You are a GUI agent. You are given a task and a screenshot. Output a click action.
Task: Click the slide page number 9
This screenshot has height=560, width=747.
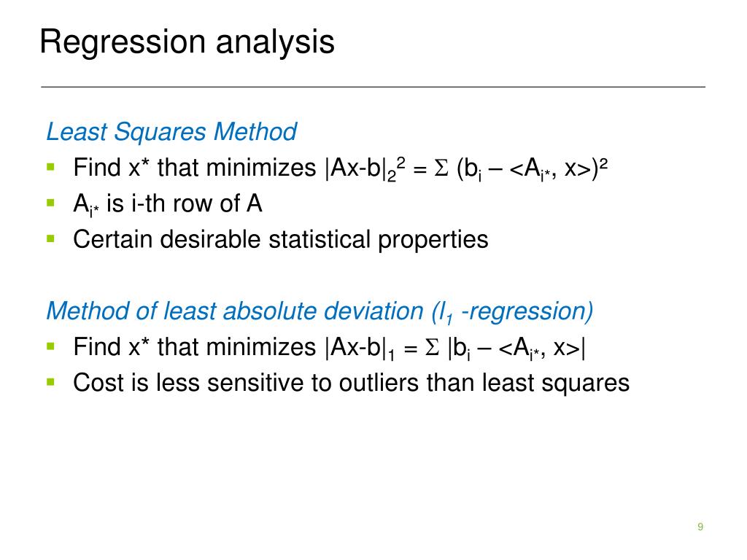(x=700, y=526)
